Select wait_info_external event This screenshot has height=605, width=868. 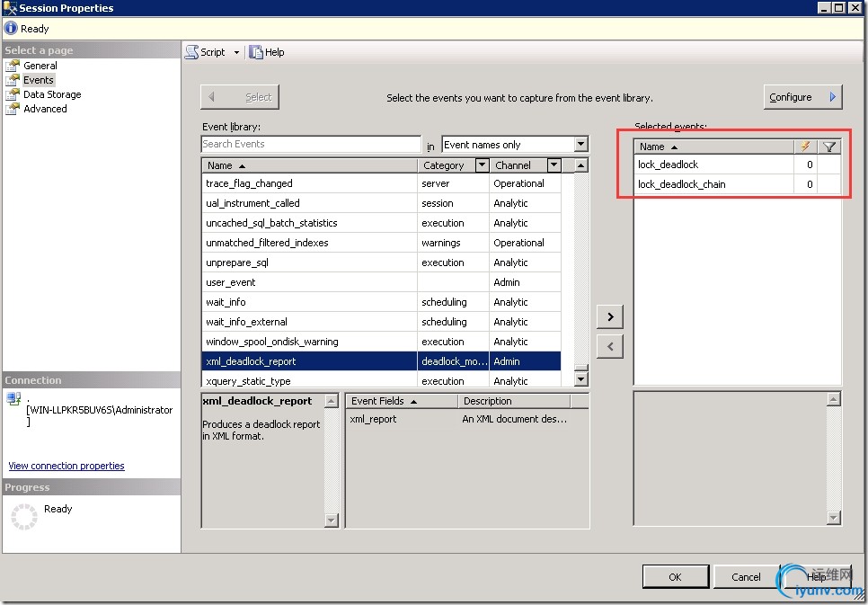381,322
